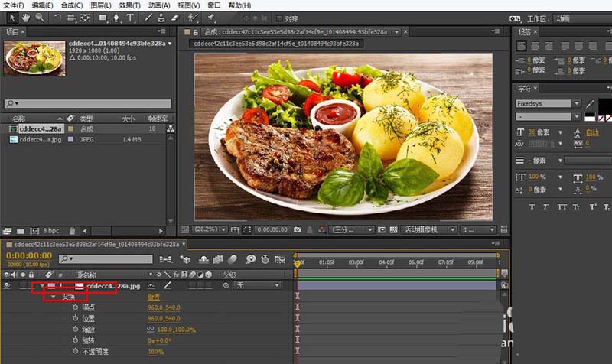
Task: Select the Eraser tool
Action: (174, 18)
